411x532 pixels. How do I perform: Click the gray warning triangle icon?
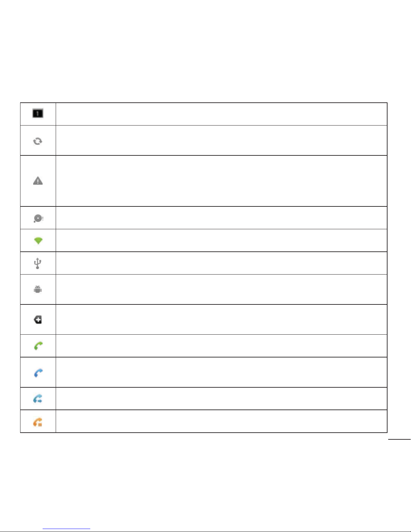pyautogui.click(x=38, y=181)
